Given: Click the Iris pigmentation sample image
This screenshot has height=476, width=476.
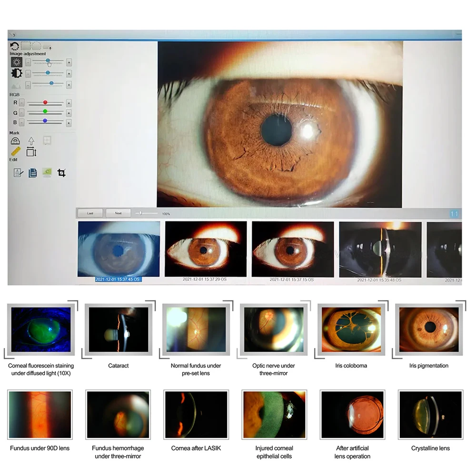Looking at the screenshot, I should click(429, 329).
